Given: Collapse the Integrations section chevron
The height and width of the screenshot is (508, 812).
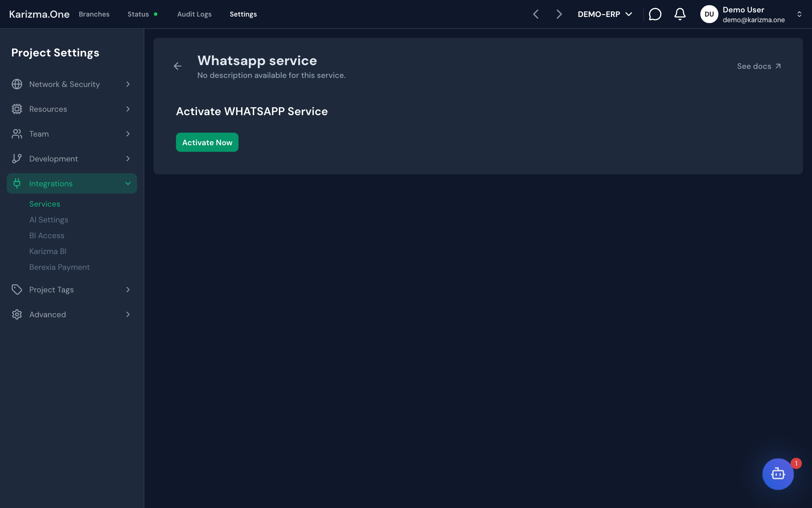Looking at the screenshot, I should 128,184.
